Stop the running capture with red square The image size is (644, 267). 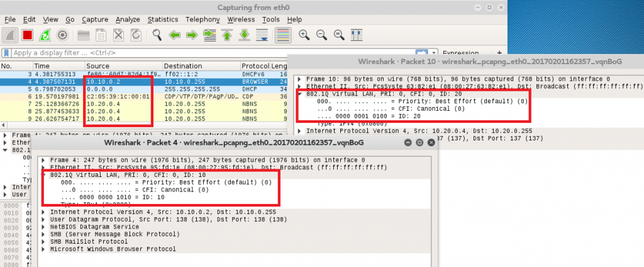(28, 35)
